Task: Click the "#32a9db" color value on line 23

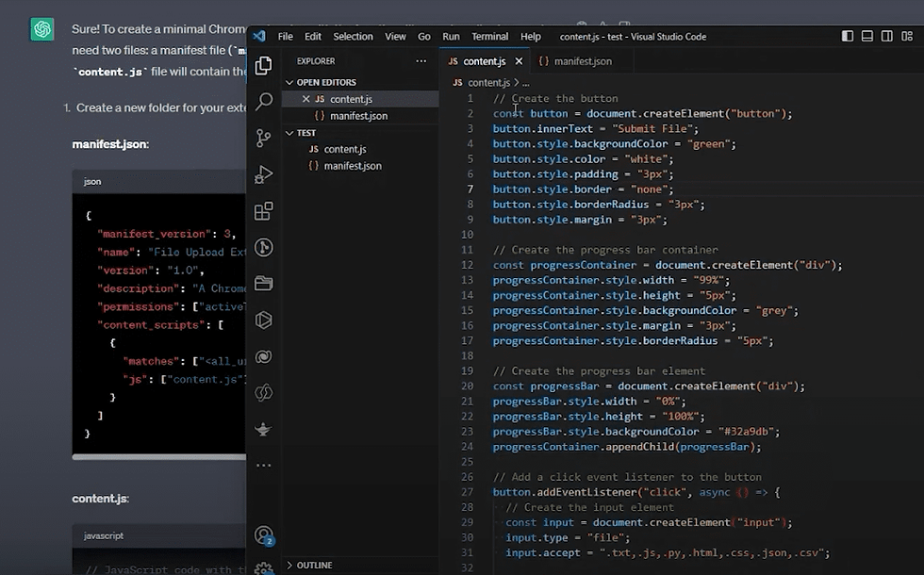Action: pos(746,432)
